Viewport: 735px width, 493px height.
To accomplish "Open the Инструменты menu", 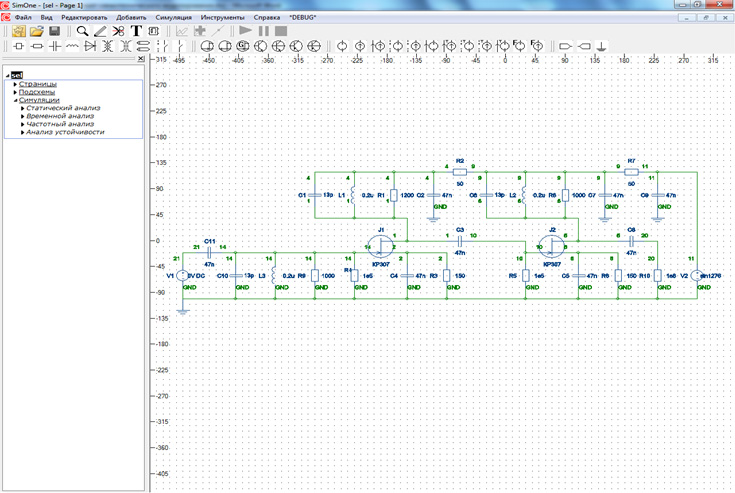I will pos(223,17).
